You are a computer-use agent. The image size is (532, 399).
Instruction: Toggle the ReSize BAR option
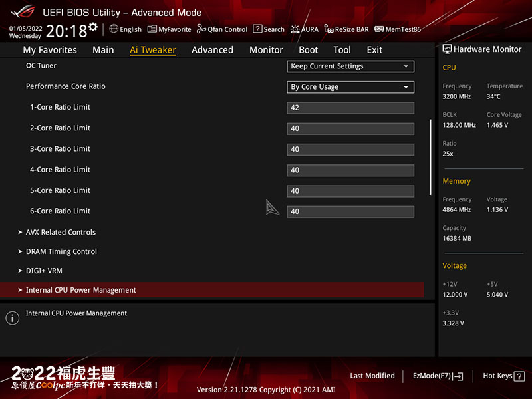pyautogui.click(x=346, y=29)
